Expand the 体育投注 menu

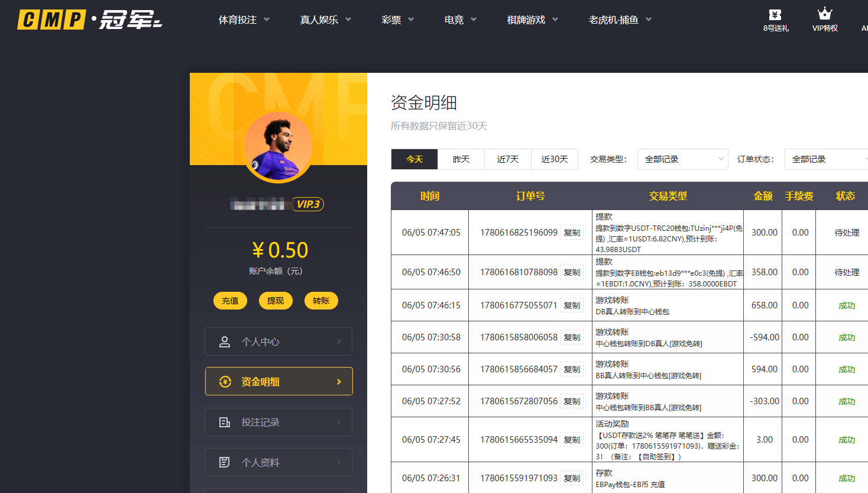pyautogui.click(x=244, y=20)
